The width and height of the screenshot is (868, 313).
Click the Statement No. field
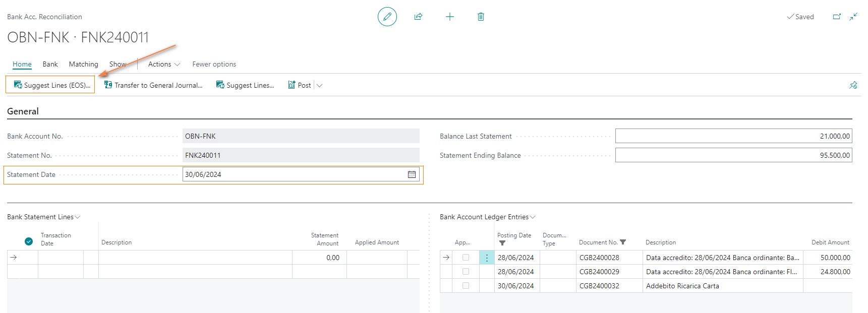301,155
